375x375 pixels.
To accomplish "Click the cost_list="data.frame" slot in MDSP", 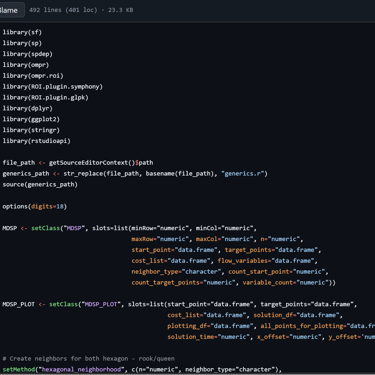I will 171,261.
